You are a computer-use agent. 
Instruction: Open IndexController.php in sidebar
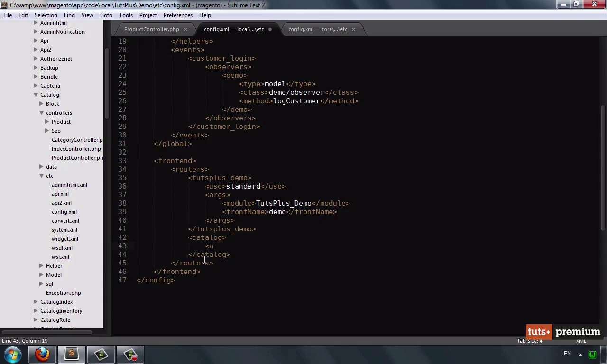point(76,149)
